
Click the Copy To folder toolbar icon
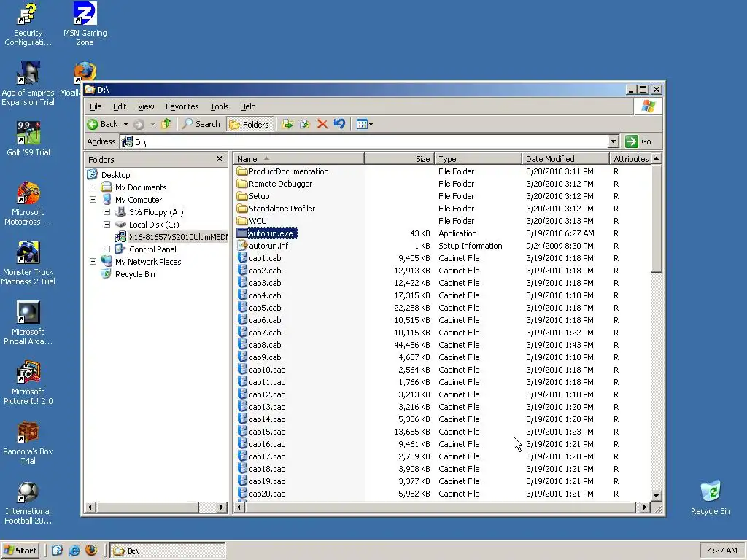coord(304,124)
